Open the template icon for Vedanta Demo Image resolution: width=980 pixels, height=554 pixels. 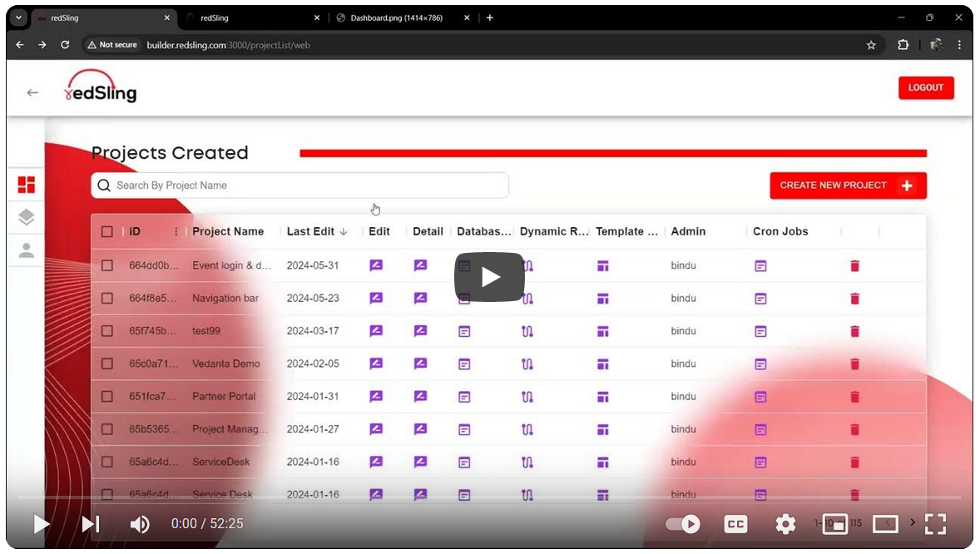tap(602, 364)
